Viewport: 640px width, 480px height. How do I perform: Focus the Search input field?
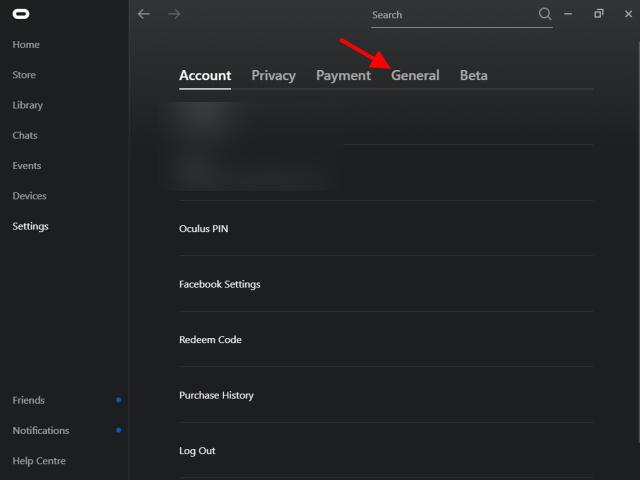pos(453,16)
